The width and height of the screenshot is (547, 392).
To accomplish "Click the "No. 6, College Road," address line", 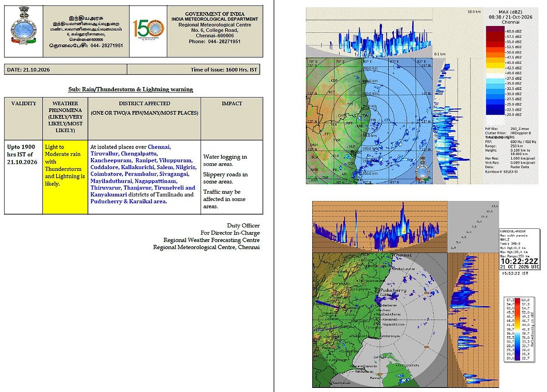I will (214, 30).
